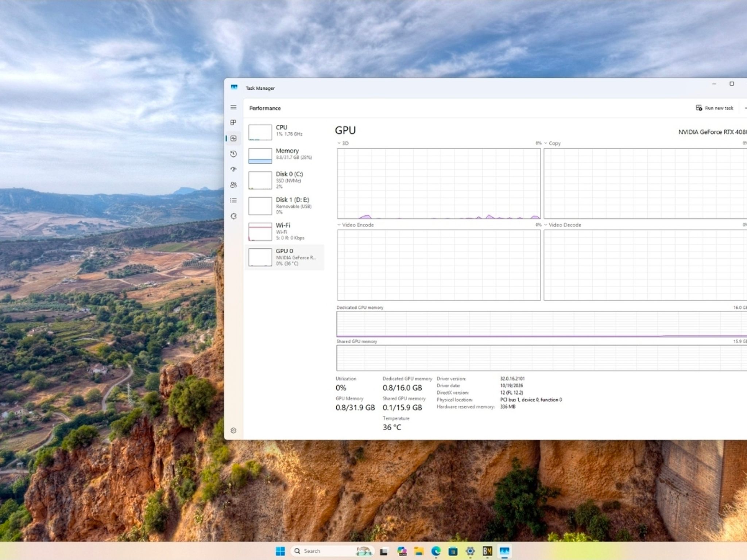Select GPU 0 in the performance list

click(x=285, y=257)
